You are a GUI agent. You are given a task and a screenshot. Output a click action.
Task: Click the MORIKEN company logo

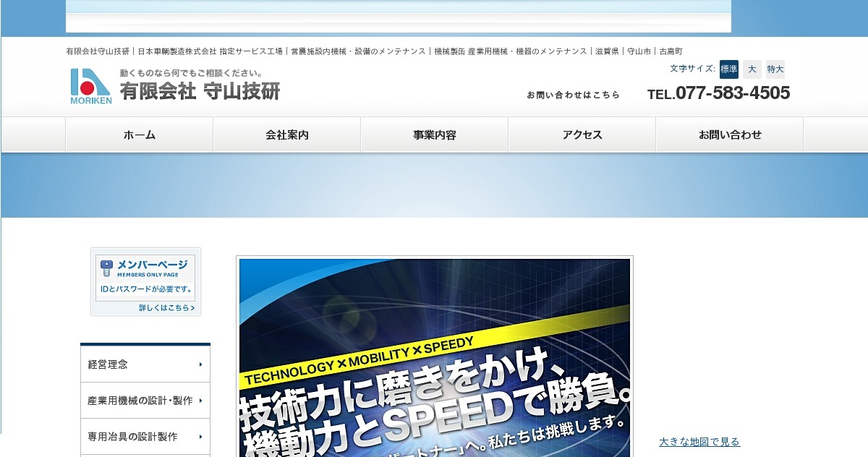coord(91,86)
